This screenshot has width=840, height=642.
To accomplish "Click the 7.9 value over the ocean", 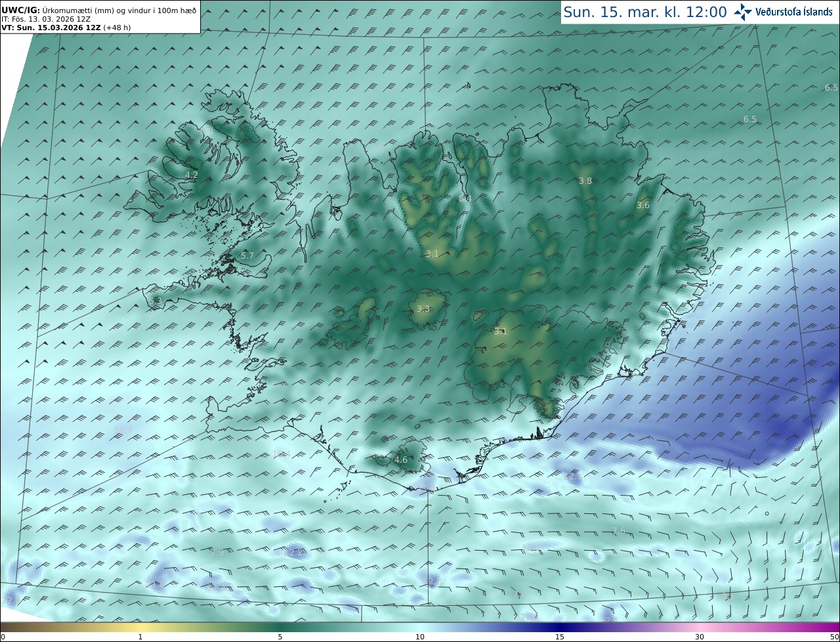I will coord(217,552).
